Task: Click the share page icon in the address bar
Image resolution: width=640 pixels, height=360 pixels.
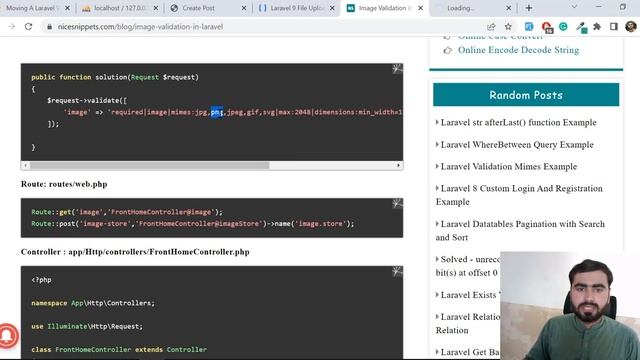Action: pyautogui.click(x=491, y=27)
